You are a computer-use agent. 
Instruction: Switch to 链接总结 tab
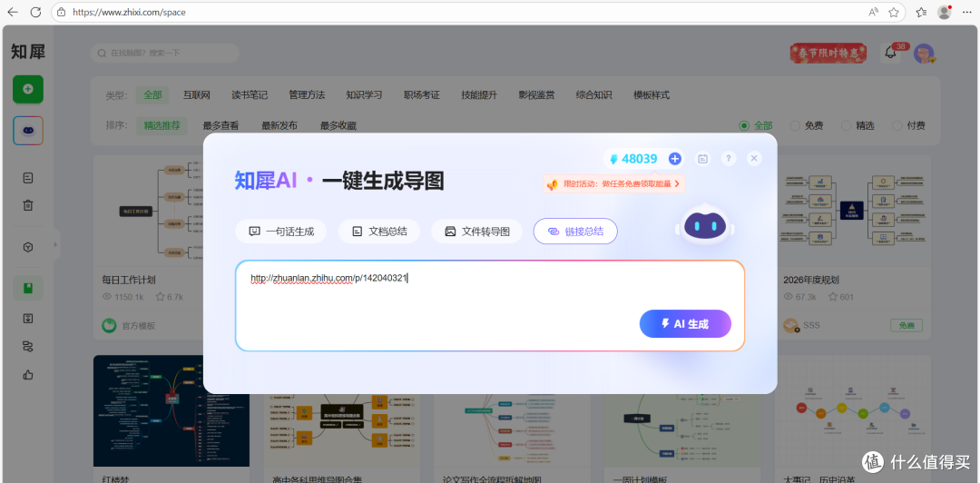tap(575, 231)
